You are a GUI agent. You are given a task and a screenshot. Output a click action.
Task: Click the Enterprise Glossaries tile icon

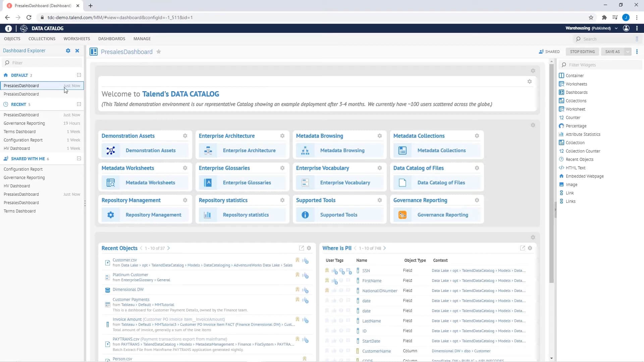click(208, 182)
